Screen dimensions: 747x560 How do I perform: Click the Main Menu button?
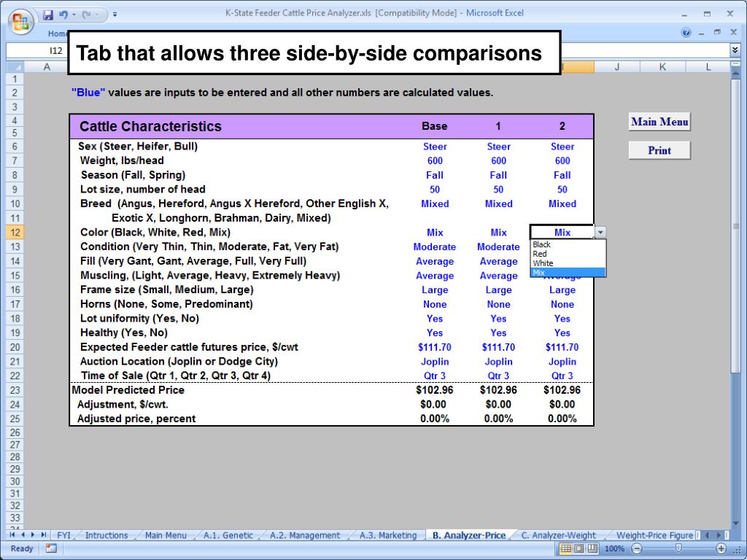point(659,122)
